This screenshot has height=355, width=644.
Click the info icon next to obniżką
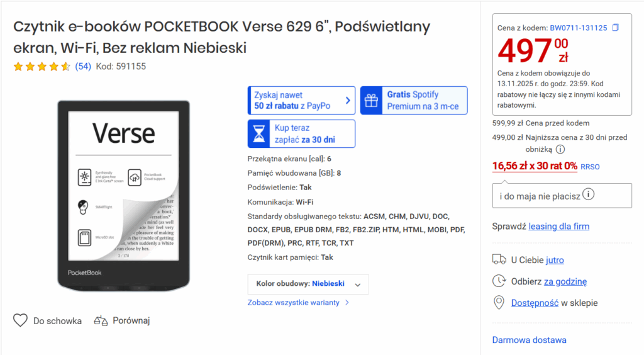tap(560, 149)
